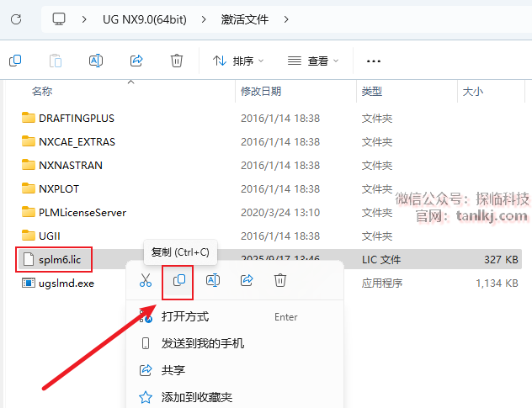Copy via context menu copy icon
532x408 pixels.
(x=179, y=280)
